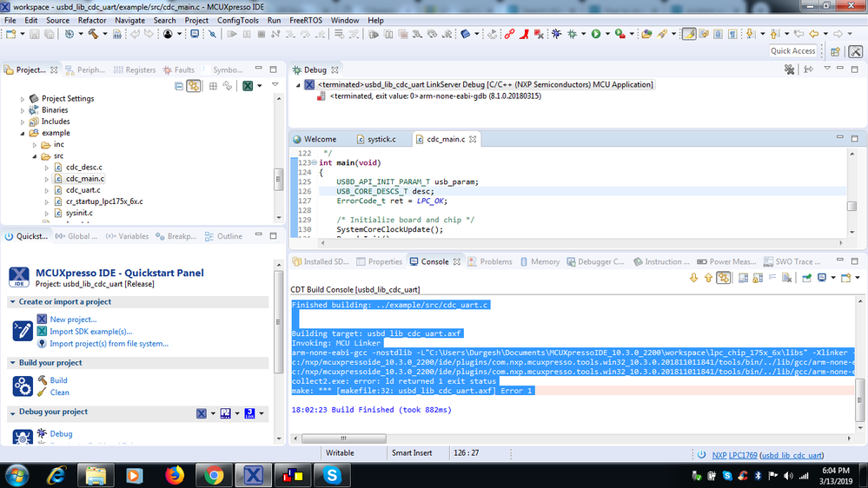Click the red chain link toolbar icon

[509, 35]
